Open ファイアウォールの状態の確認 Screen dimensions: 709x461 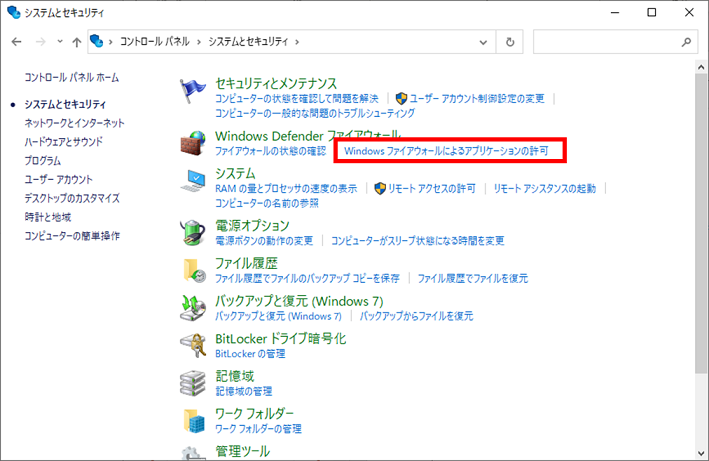click(270, 151)
